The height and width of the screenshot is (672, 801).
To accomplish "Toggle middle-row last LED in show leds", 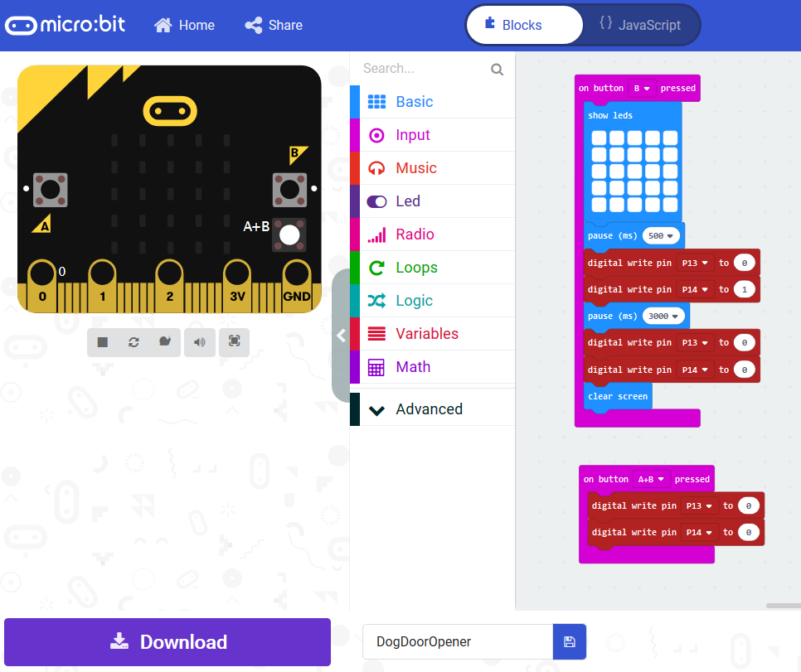I will coord(670,172).
